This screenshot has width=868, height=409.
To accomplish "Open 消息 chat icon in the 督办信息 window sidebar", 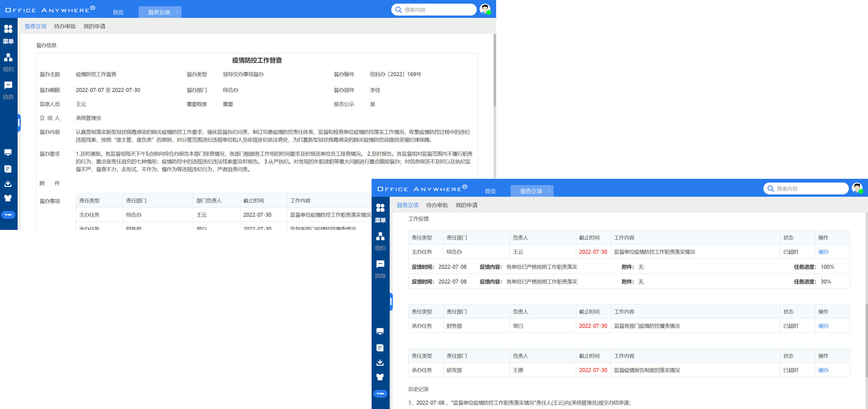I will (8, 85).
